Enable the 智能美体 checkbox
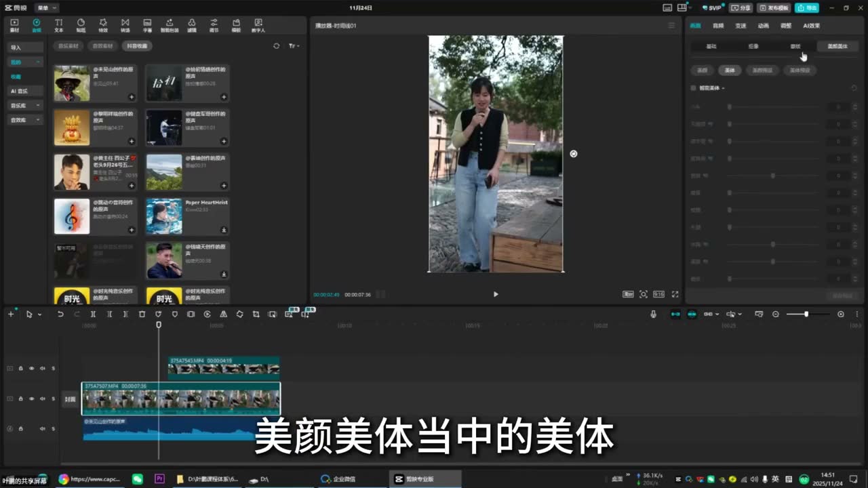 [693, 88]
